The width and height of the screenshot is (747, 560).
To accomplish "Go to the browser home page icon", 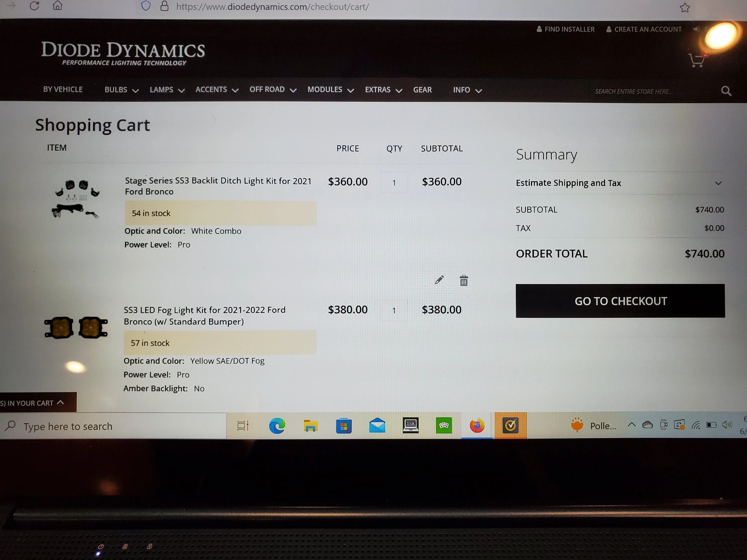I will (x=58, y=5).
